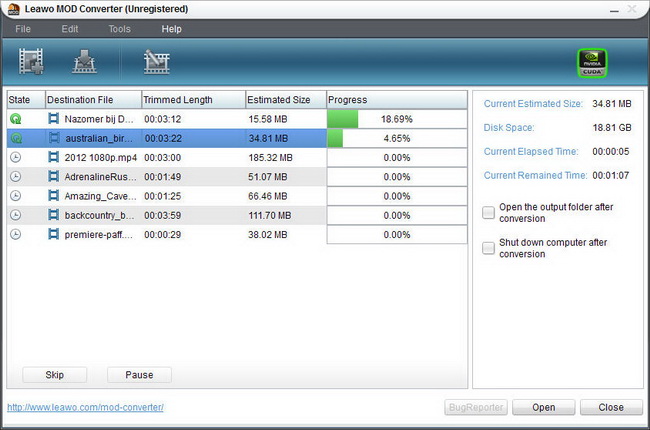Click film icon beside Amazing_Cave
Image resolution: width=650 pixels, height=430 pixels.
pos(53,195)
